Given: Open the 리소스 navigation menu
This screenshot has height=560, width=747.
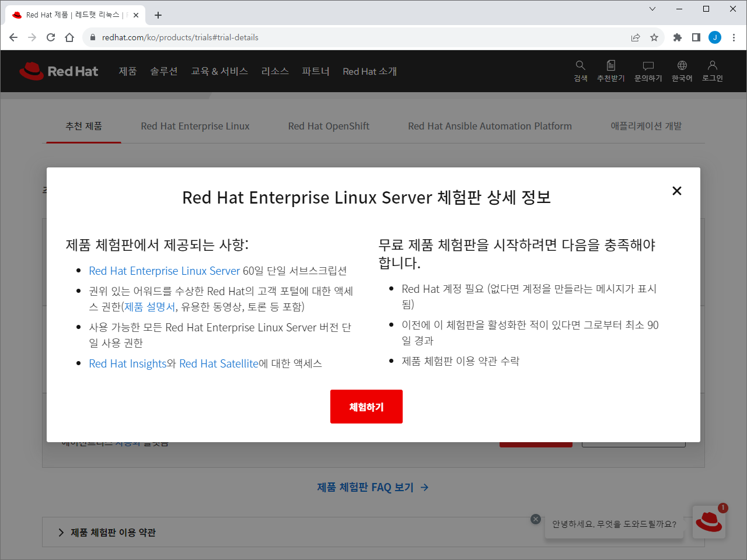Looking at the screenshot, I should (x=275, y=71).
